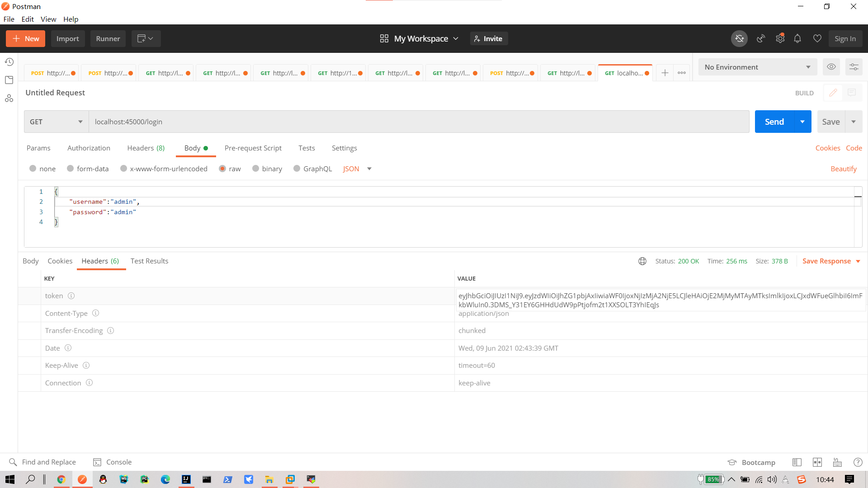Image resolution: width=868 pixels, height=488 pixels.
Task: Click the blue Send button
Action: 774,122
